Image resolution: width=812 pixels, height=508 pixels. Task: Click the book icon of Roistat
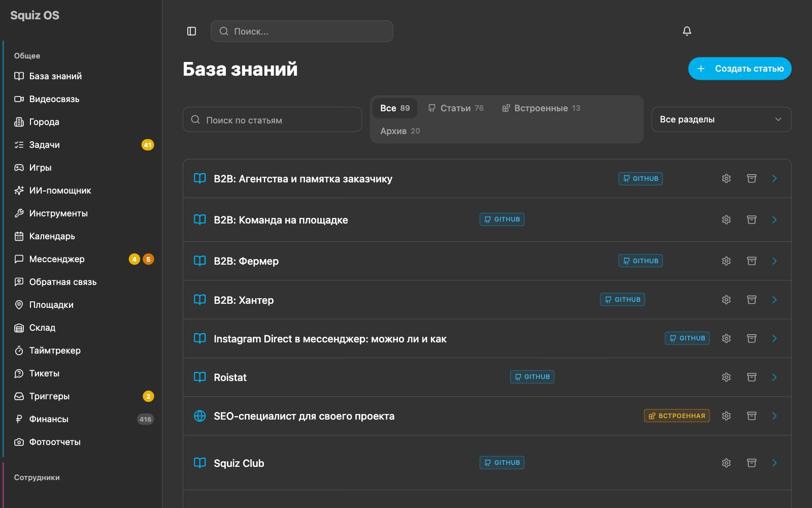coord(200,377)
